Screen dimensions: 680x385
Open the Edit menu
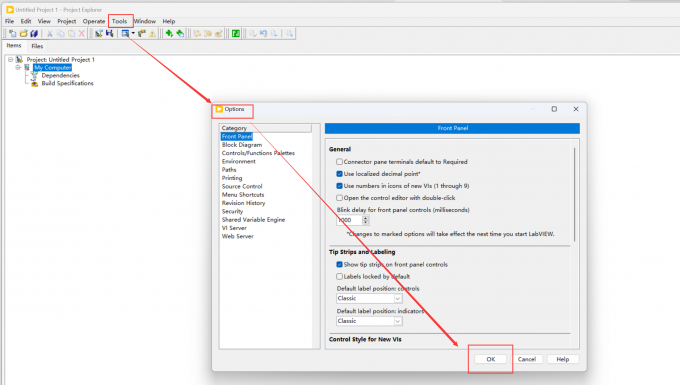coord(26,21)
